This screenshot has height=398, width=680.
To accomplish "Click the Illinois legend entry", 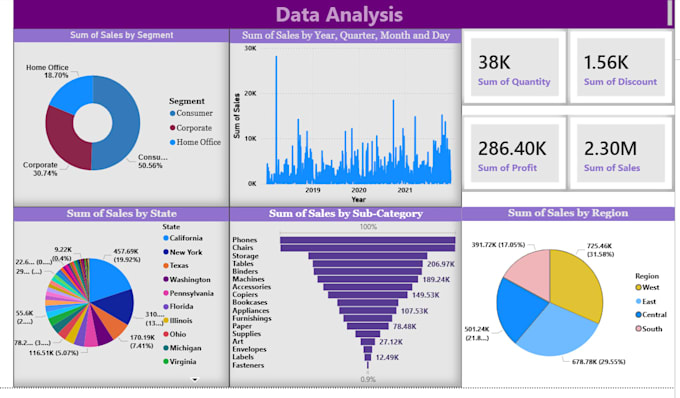I will 177,321.
